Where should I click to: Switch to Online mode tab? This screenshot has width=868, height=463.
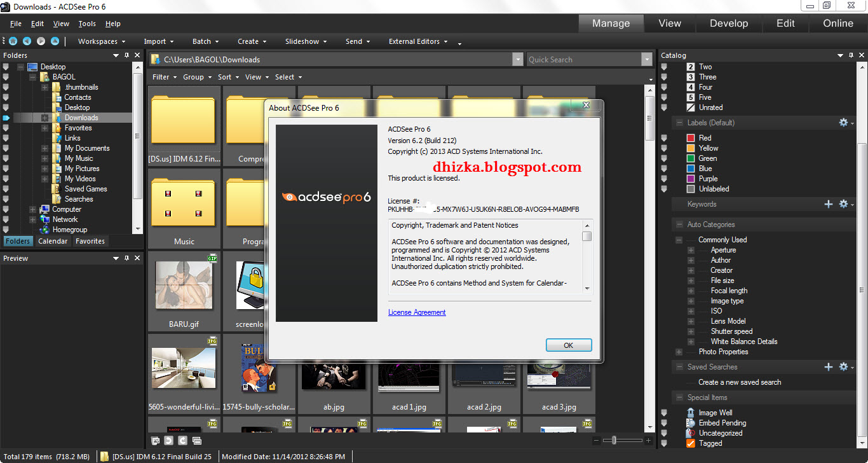(838, 24)
